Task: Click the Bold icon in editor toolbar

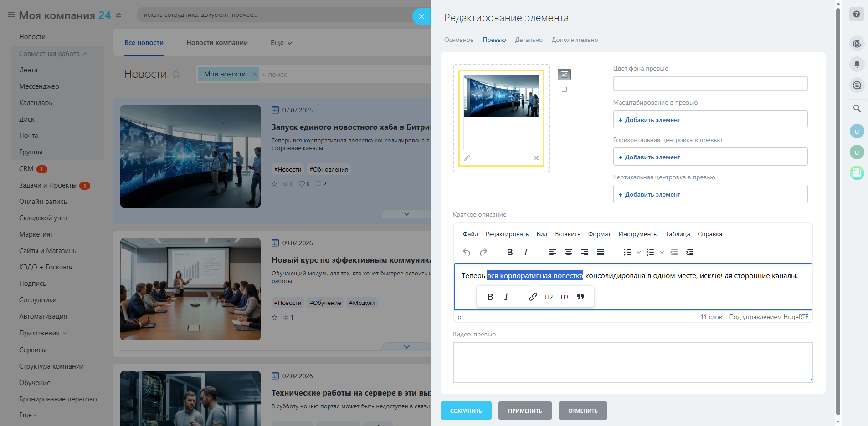Action: [510, 252]
